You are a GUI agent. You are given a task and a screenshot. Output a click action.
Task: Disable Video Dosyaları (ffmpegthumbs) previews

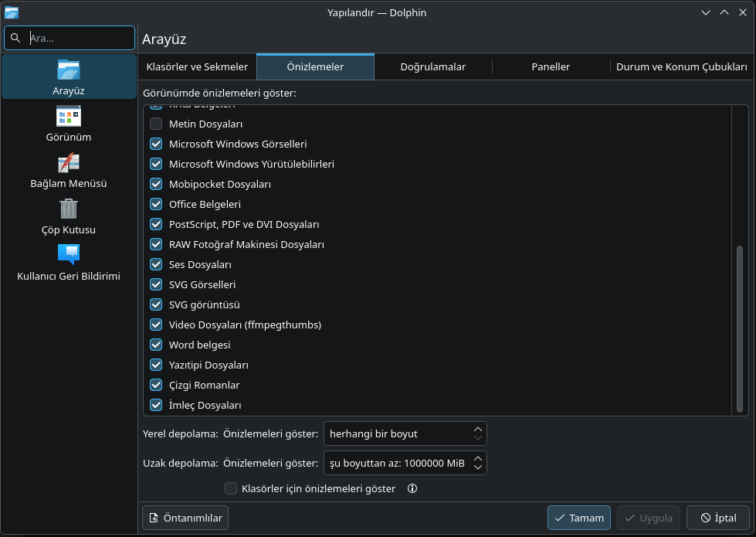[156, 325]
